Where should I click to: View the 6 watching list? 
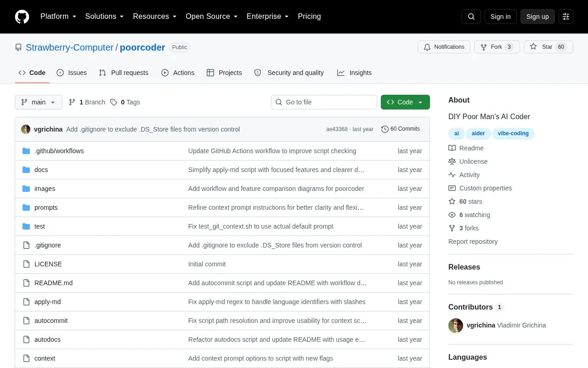tap(469, 215)
